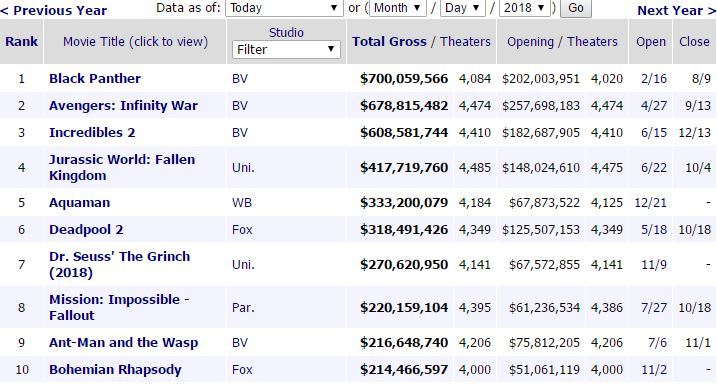The height and width of the screenshot is (384, 717).
Task: Open Avengers: Infinity War movie link
Action: (x=123, y=106)
